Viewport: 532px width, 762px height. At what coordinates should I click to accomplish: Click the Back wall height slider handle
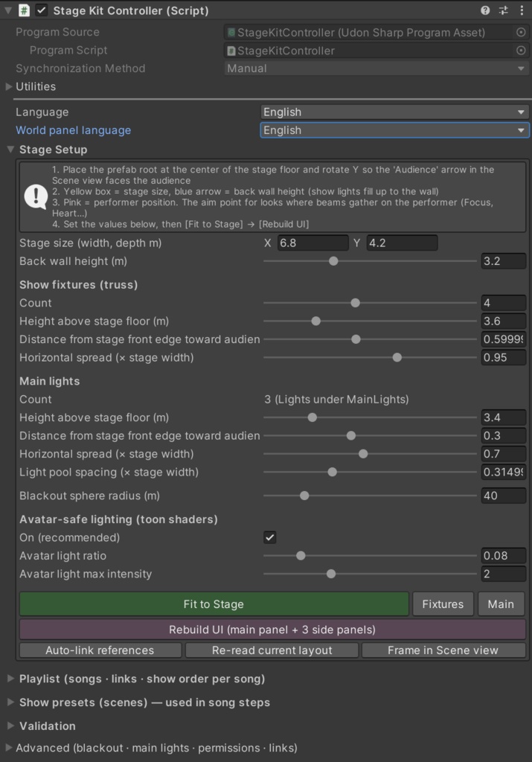pyautogui.click(x=333, y=261)
